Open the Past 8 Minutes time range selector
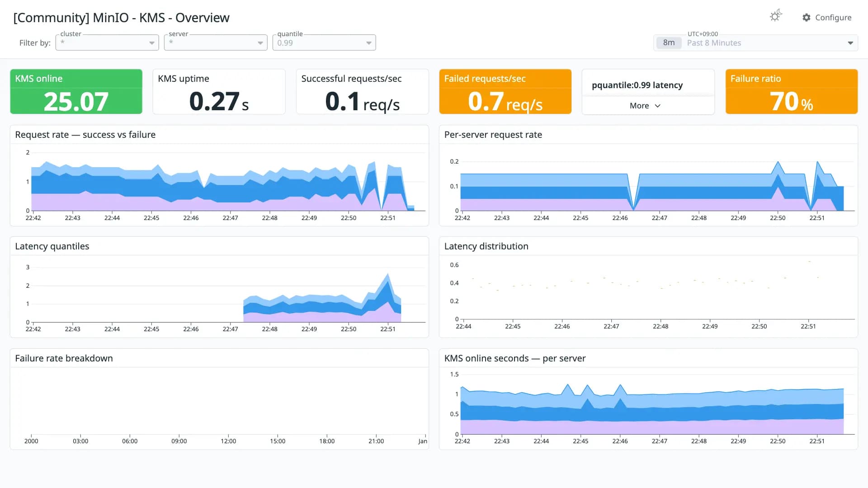 [x=755, y=43]
